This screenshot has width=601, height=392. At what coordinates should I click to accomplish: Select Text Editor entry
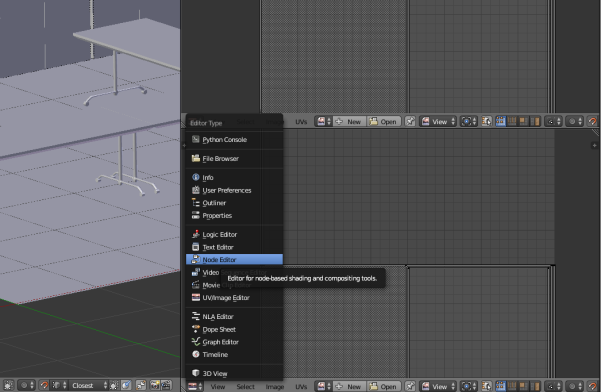coord(234,247)
